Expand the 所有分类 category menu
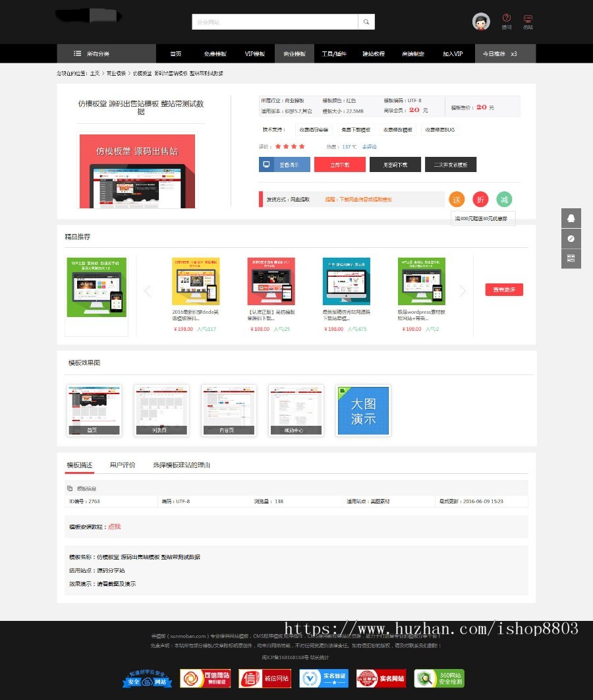This screenshot has height=700, width=593. 106,53
